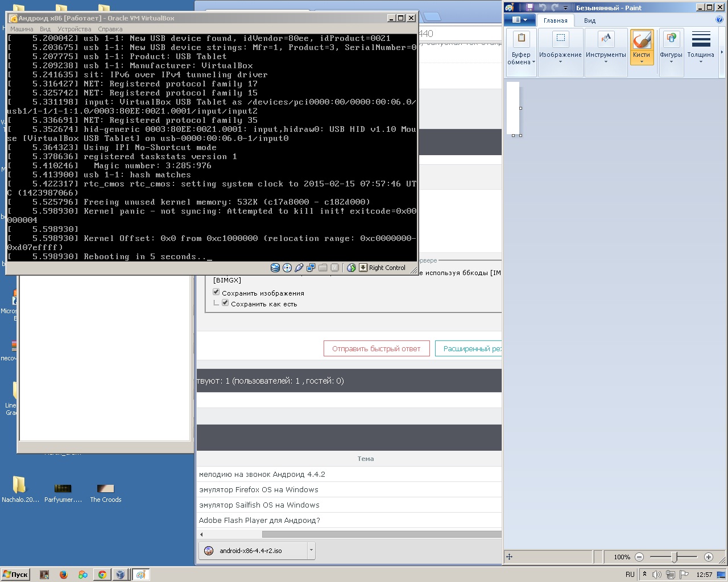Click the Chrome icon in the taskbar
Viewport: 728px width, 582px height.
102,575
